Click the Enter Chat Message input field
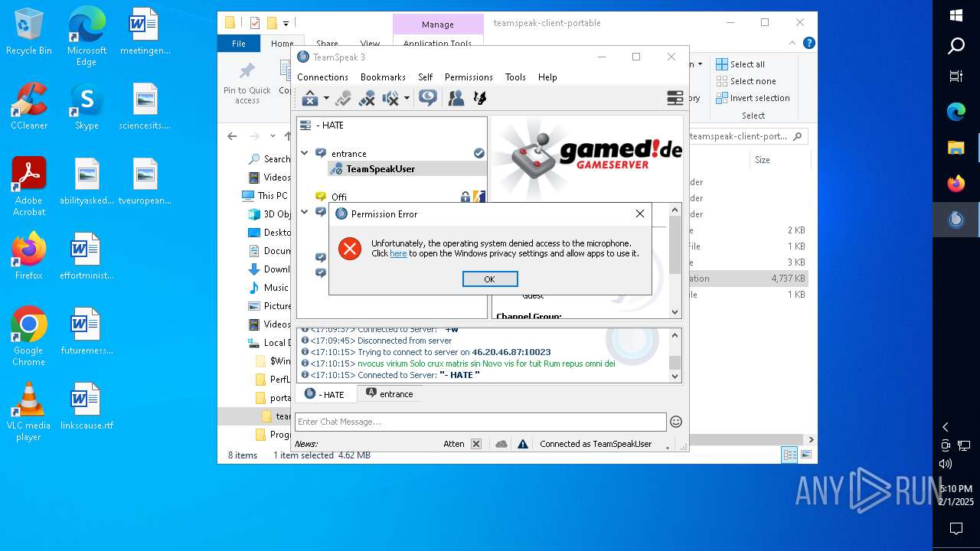The image size is (980, 551). (x=481, y=422)
